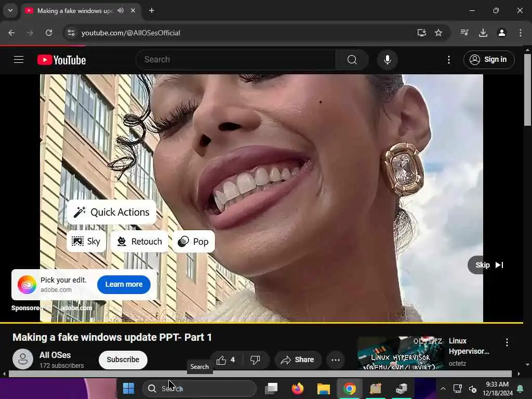This screenshot has width=532, height=399.
Task: Click the YouTube search magnifier button
Action: pos(352,60)
